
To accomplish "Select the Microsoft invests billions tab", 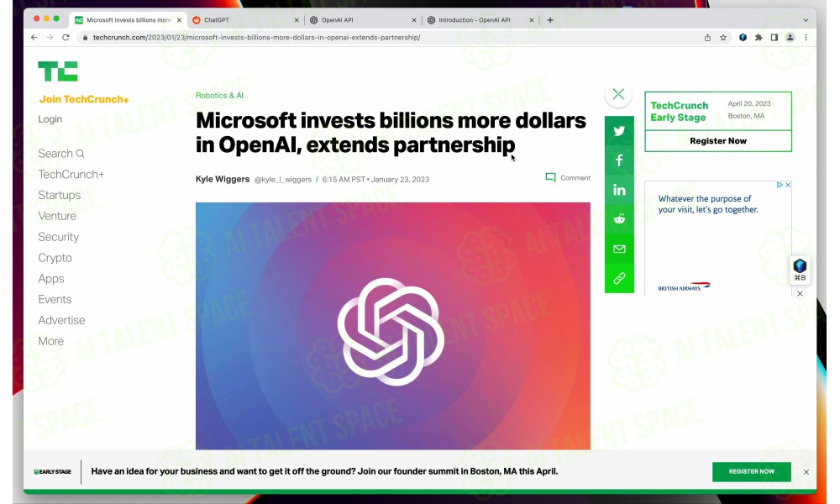I will pyautogui.click(x=129, y=20).
